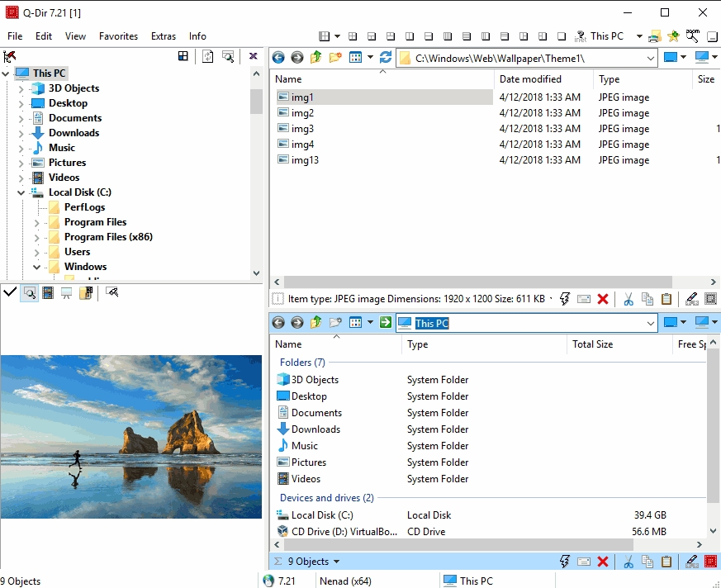Open address dropdown for Theme1 path
Image resolution: width=721 pixels, height=588 pixels.
click(x=650, y=59)
